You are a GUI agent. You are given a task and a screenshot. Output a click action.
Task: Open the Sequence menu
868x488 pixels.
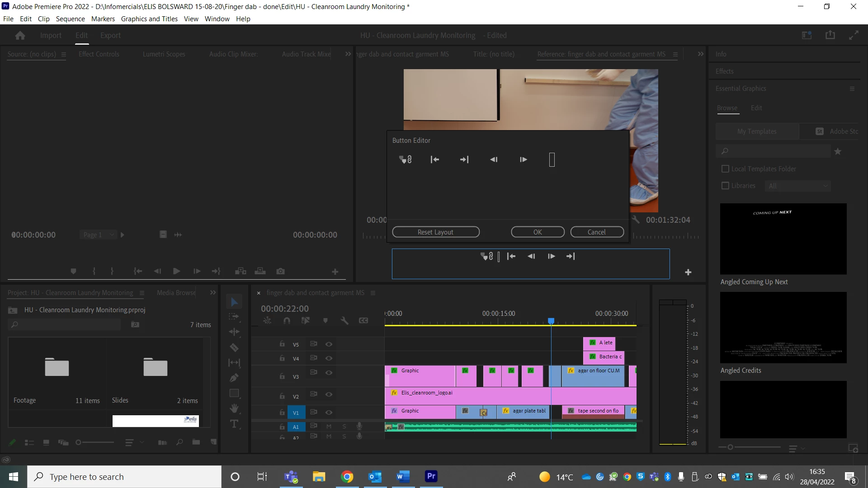point(70,19)
